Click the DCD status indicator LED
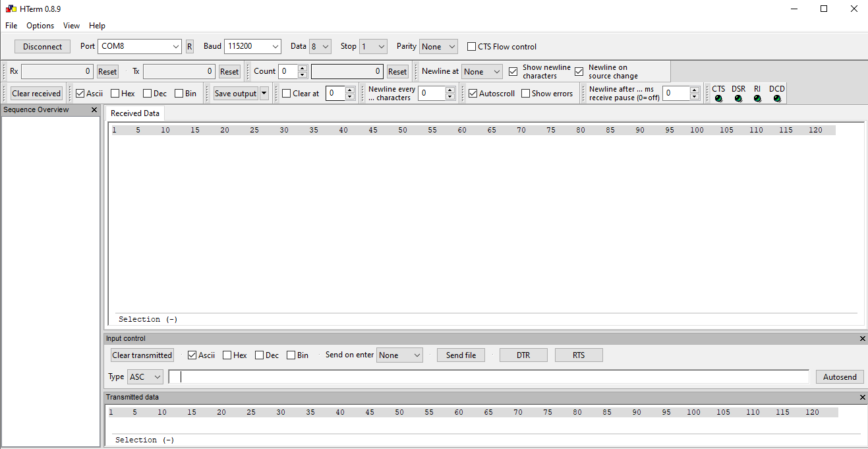 776,99
